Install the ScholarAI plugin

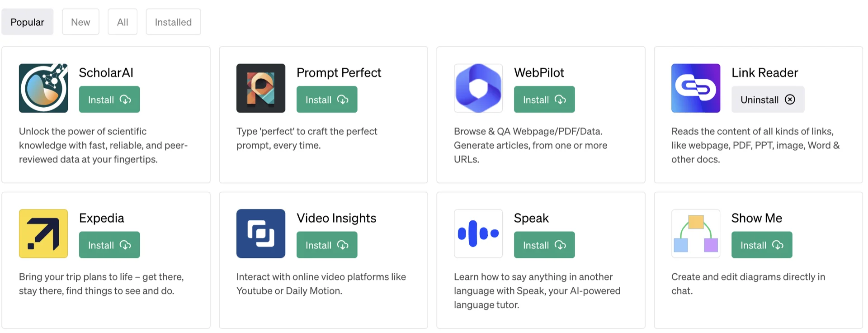pos(109,100)
